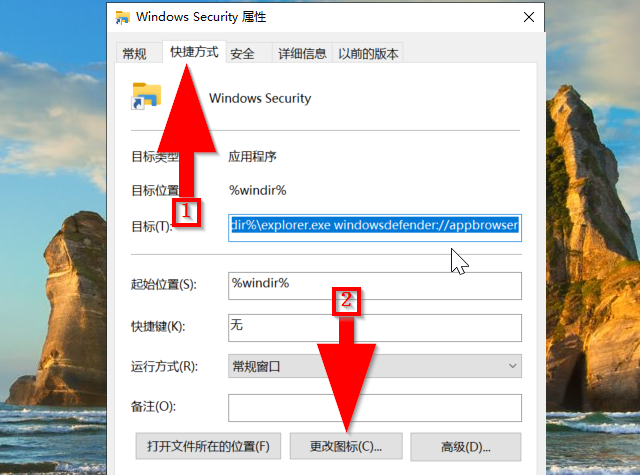Click the dropdown chevron for 运行方式
Screen dimensions: 640x475
513,366
